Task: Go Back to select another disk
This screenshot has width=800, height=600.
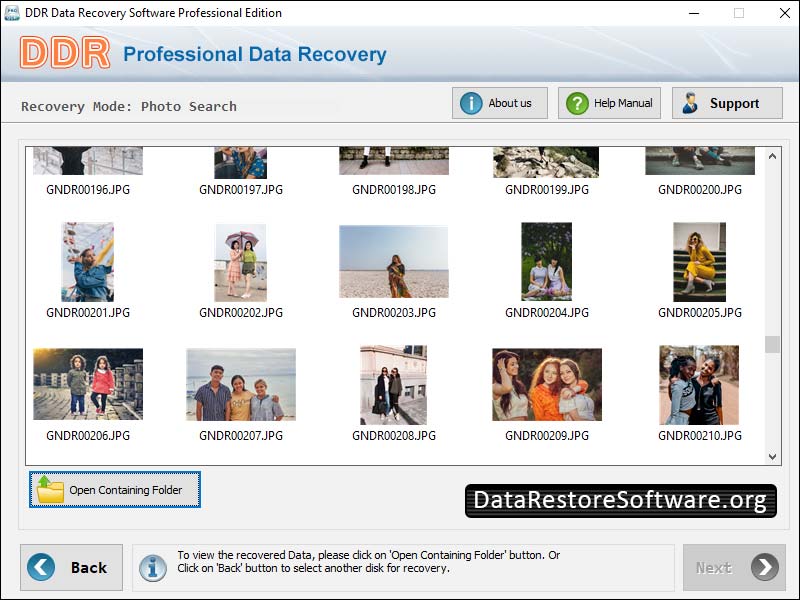Action: [x=71, y=567]
